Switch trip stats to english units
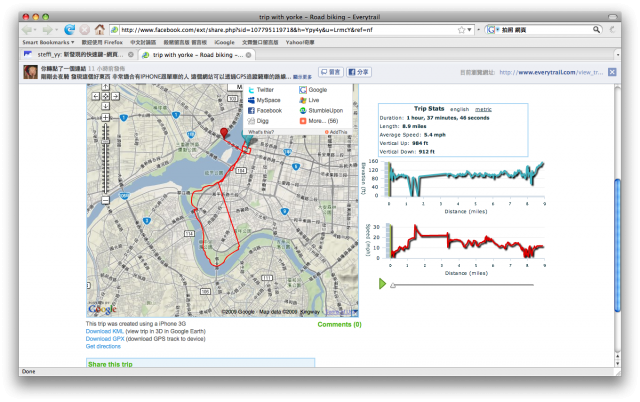Viewport: 640px width, 402px height. (x=460, y=109)
